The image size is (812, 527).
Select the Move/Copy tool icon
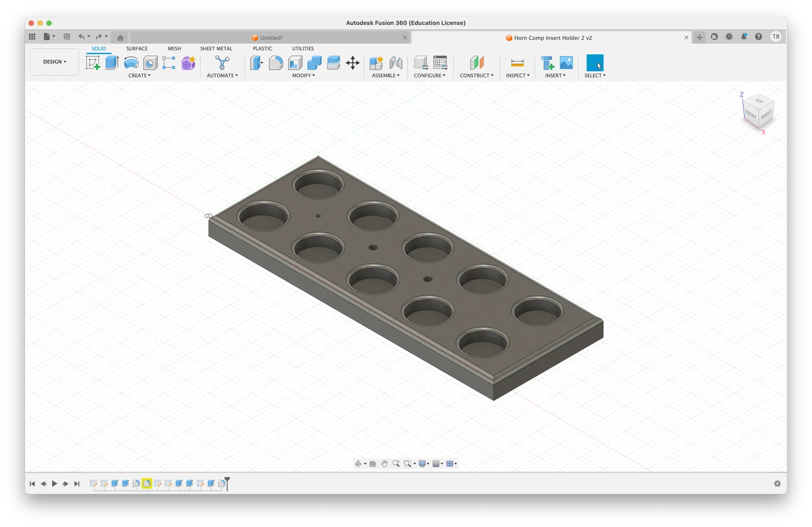point(353,63)
